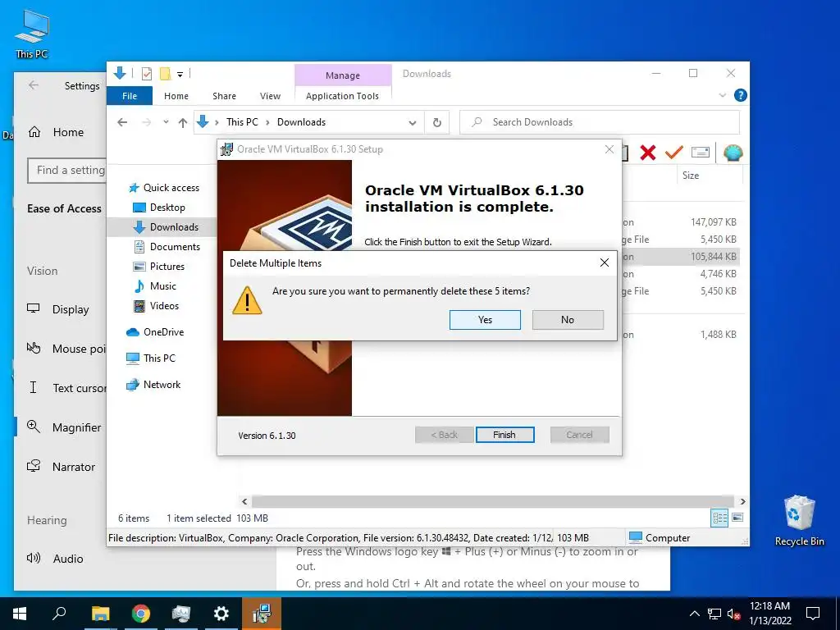
Task: Select Videos in navigation pane
Action: pyautogui.click(x=157, y=306)
